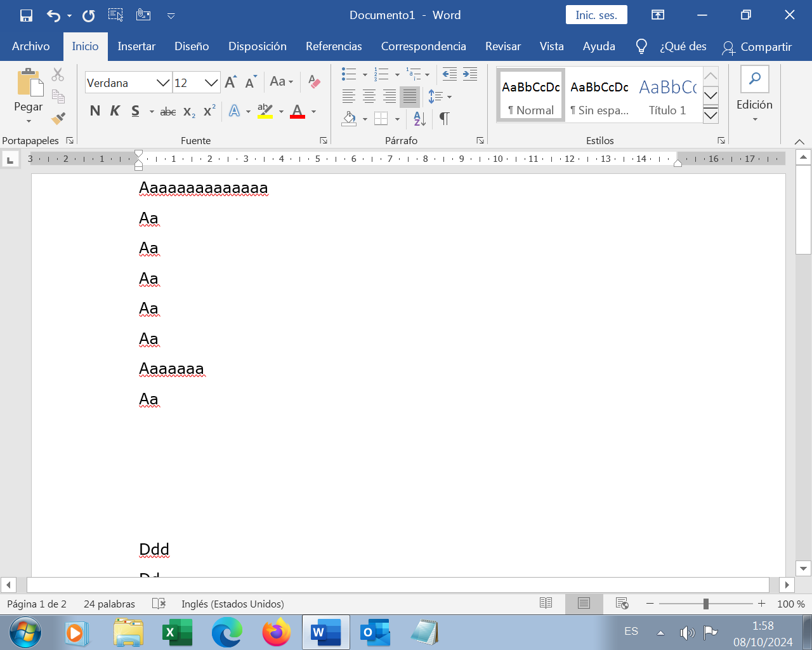
Task: Open the Revisar ribbon tab
Action: tap(503, 46)
